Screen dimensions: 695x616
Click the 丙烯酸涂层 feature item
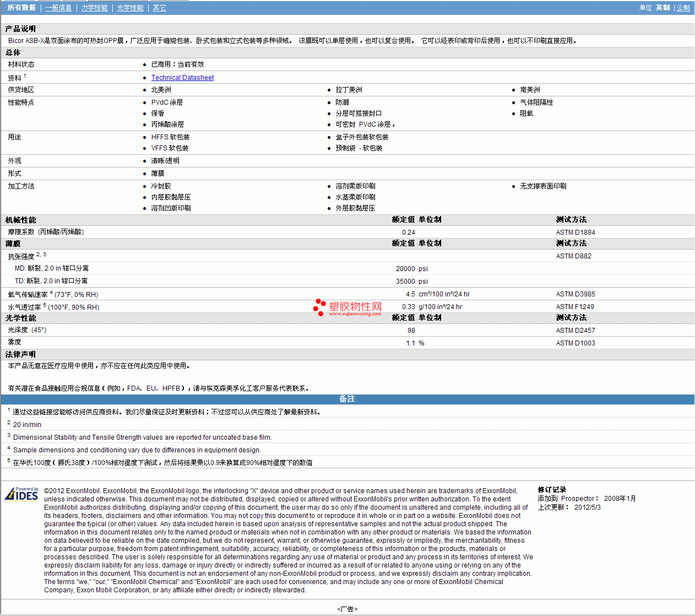point(168,125)
